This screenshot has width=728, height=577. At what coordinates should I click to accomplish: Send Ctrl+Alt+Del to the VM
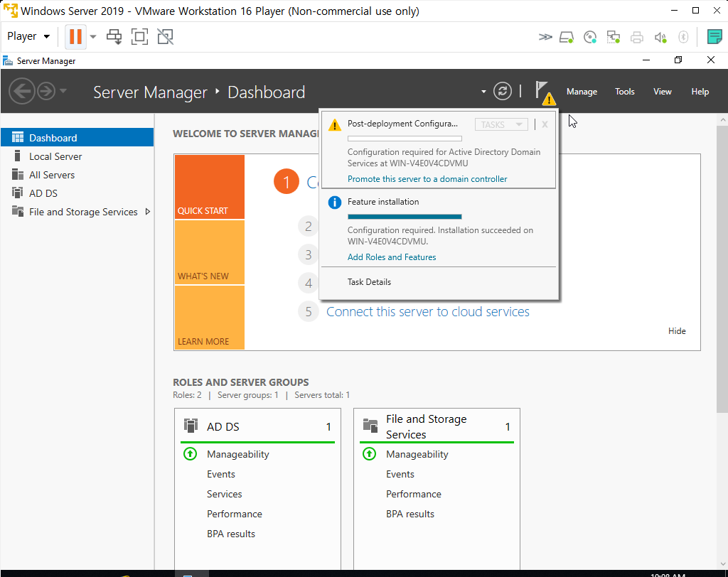(x=114, y=37)
